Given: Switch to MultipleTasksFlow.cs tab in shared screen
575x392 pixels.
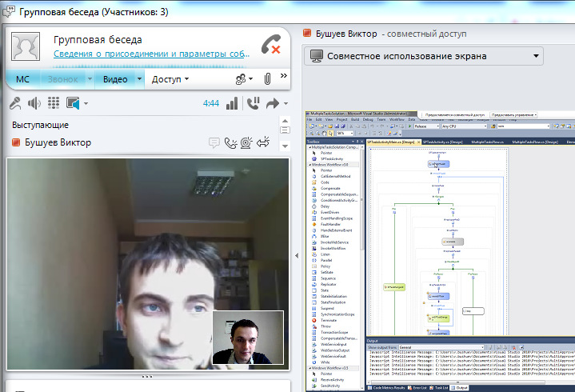Looking at the screenshot, I should click(487, 142).
